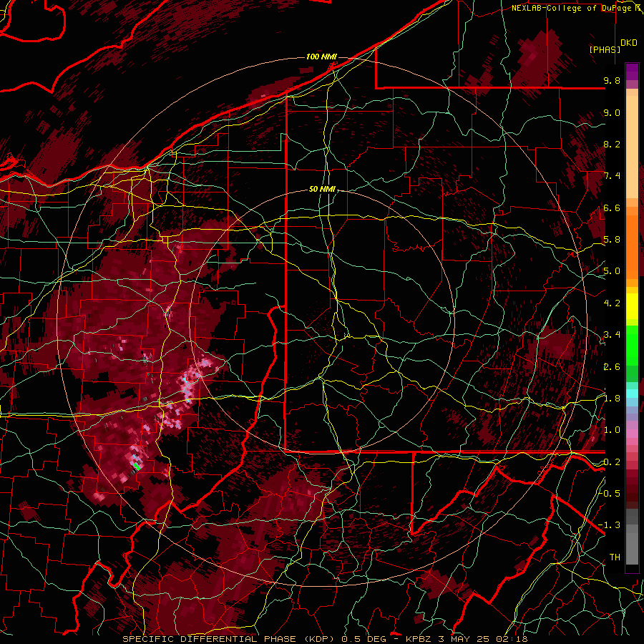
Task: Click the bright green pixel in the radar echo
Action: [137, 466]
